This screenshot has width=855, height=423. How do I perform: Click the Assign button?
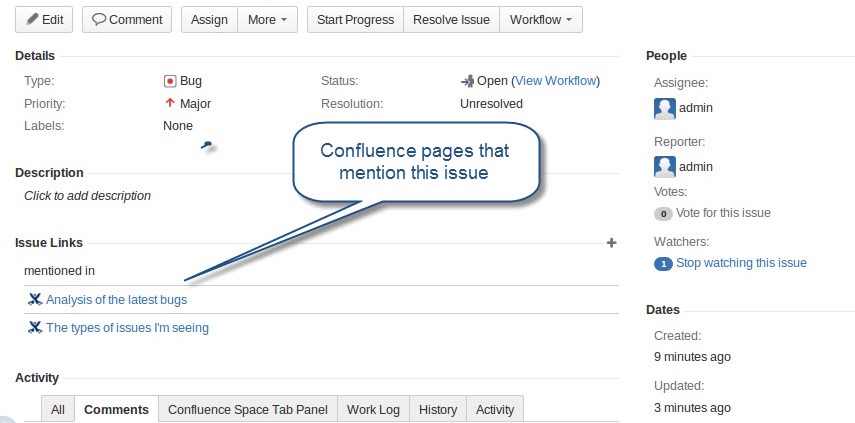[x=209, y=20]
